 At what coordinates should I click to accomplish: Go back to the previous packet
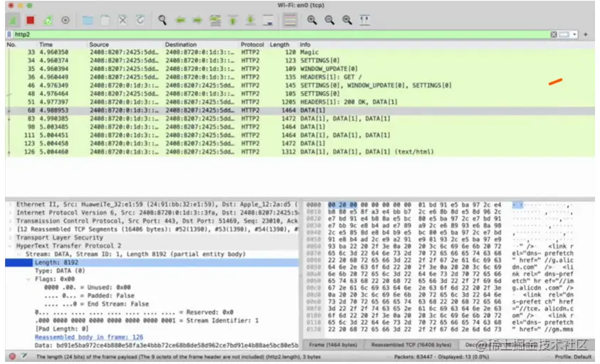point(180,21)
